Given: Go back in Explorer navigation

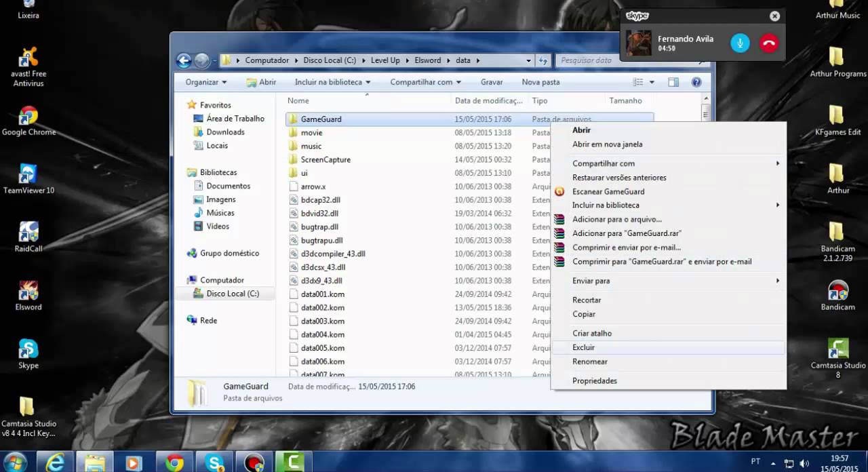Looking at the screenshot, I should [x=184, y=60].
